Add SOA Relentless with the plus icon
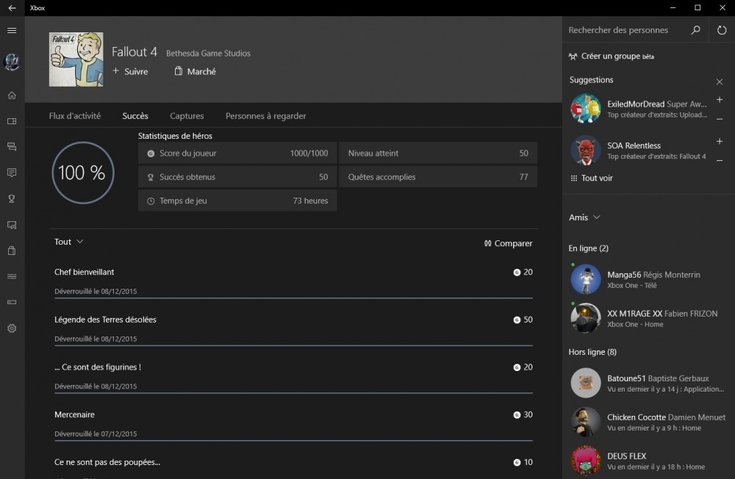This screenshot has width=735, height=479. click(x=720, y=141)
